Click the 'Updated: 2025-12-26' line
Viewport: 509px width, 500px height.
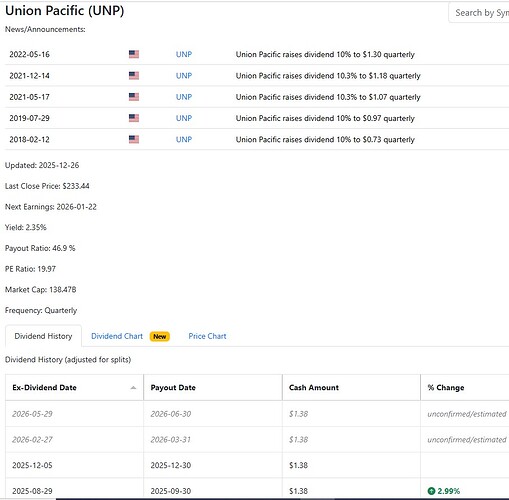(x=42, y=165)
